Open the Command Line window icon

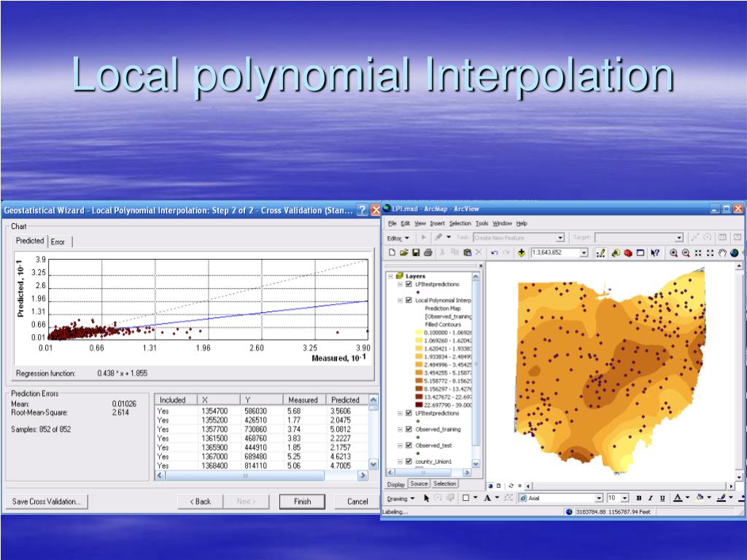pos(640,253)
